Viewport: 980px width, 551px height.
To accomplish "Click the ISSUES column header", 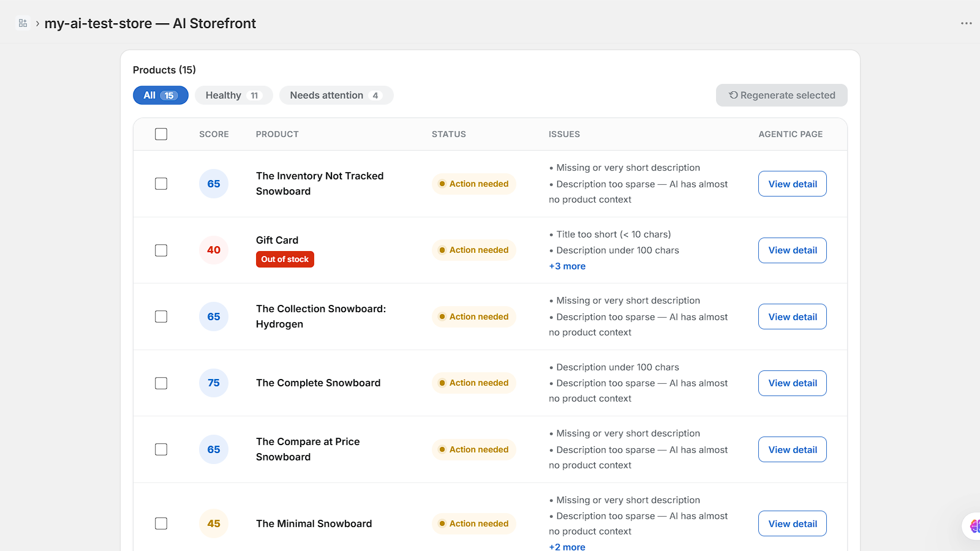I will 564,134.
